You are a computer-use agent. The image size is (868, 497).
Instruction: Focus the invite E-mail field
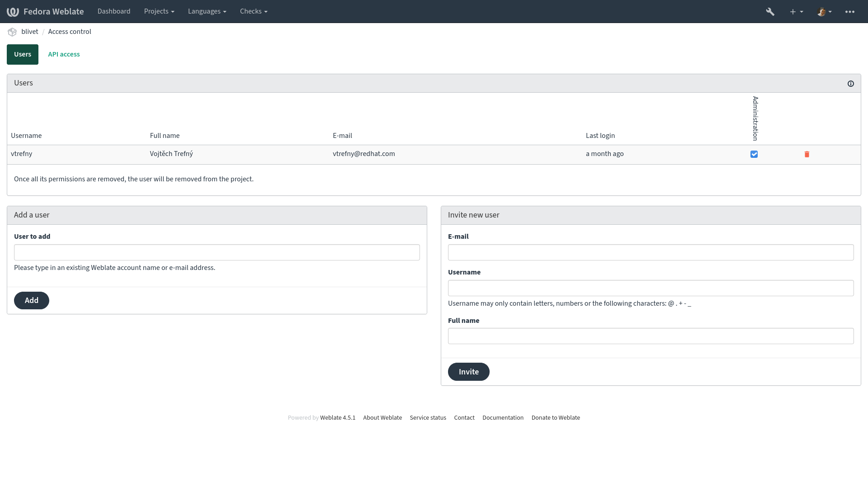651,252
